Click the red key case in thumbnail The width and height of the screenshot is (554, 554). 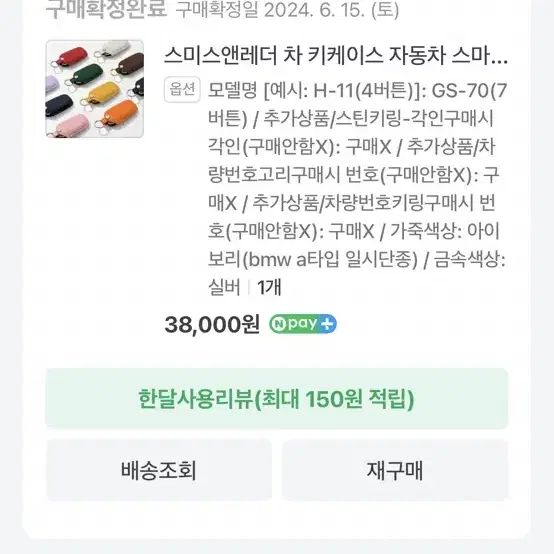(73, 56)
